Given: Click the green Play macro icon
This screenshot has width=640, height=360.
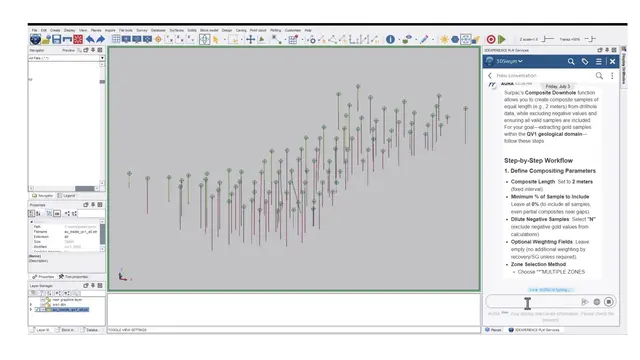Looking at the screenshot, I should (x=502, y=39).
